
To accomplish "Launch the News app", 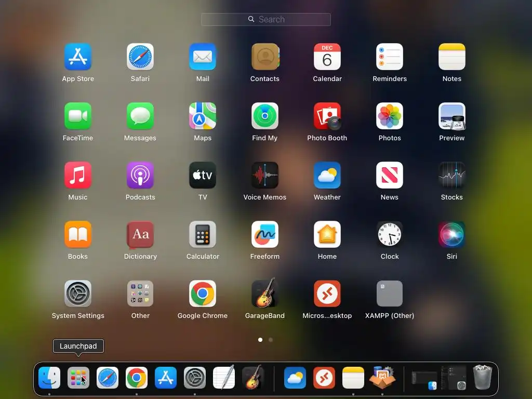I will tap(390, 175).
